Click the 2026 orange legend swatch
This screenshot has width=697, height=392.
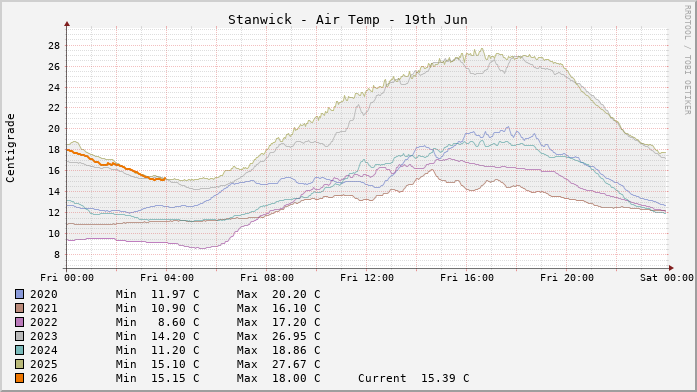point(20,378)
